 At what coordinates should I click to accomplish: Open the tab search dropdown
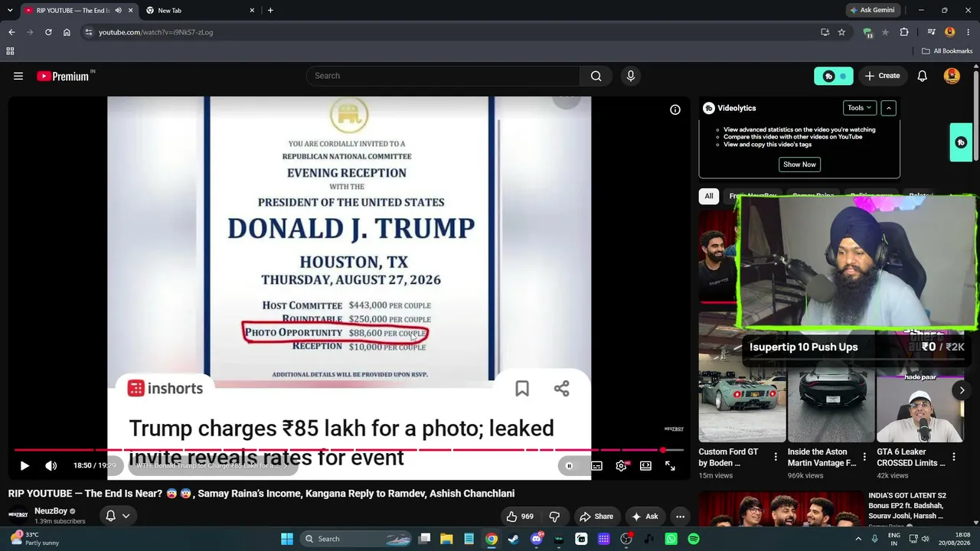coord(10,10)
